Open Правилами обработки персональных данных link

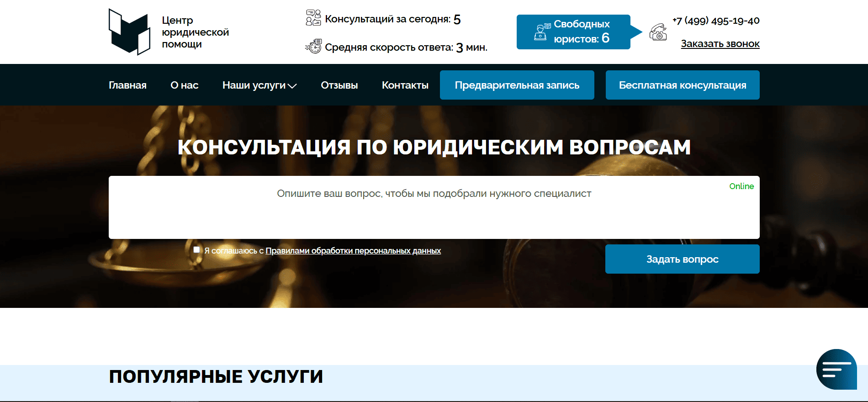[353, 251]
